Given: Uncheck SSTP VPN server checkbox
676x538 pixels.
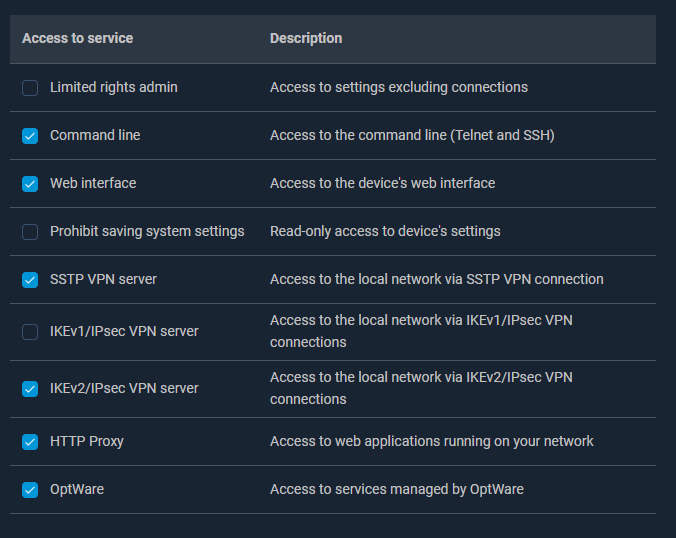Looking at the screenshot, I should 30,280.
